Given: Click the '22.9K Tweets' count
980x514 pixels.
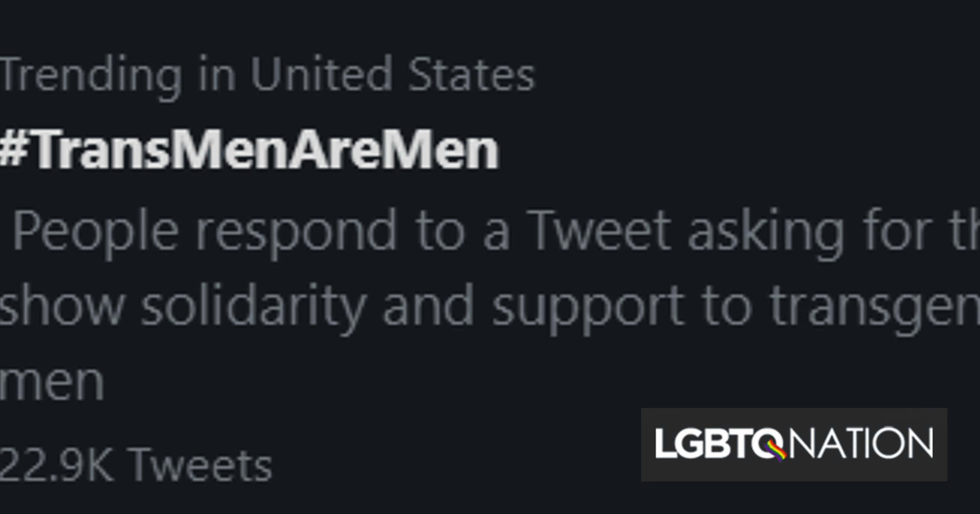Looking at the screenshot, I should [x=135, y=466].
